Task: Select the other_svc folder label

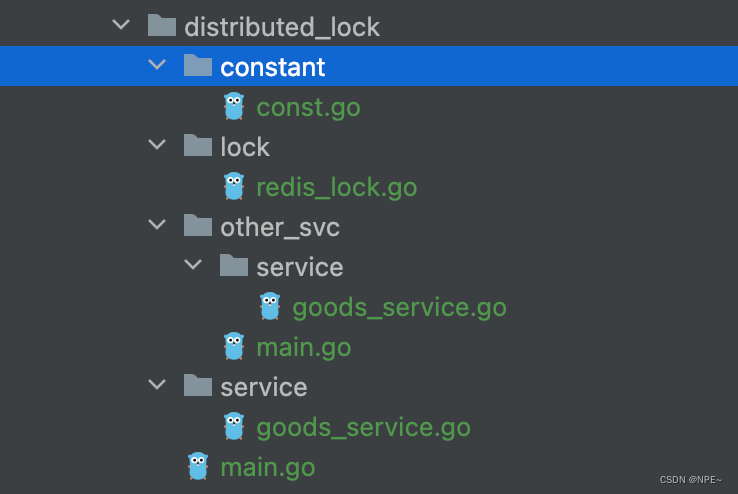Action: 280,228
